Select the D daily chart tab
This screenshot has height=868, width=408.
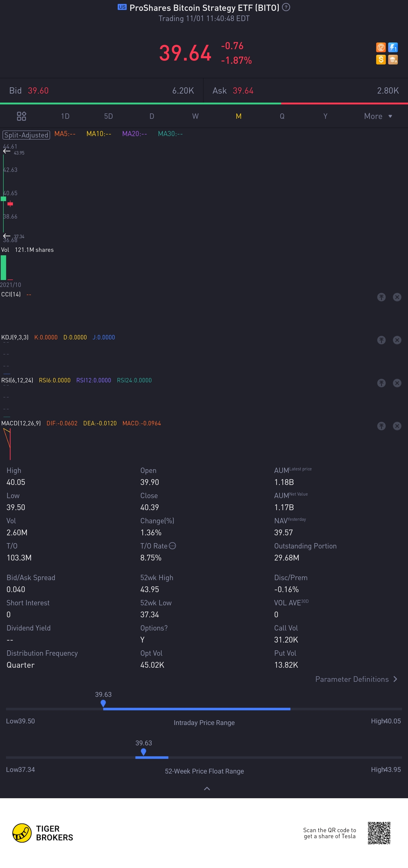click(x=152, y=116)
